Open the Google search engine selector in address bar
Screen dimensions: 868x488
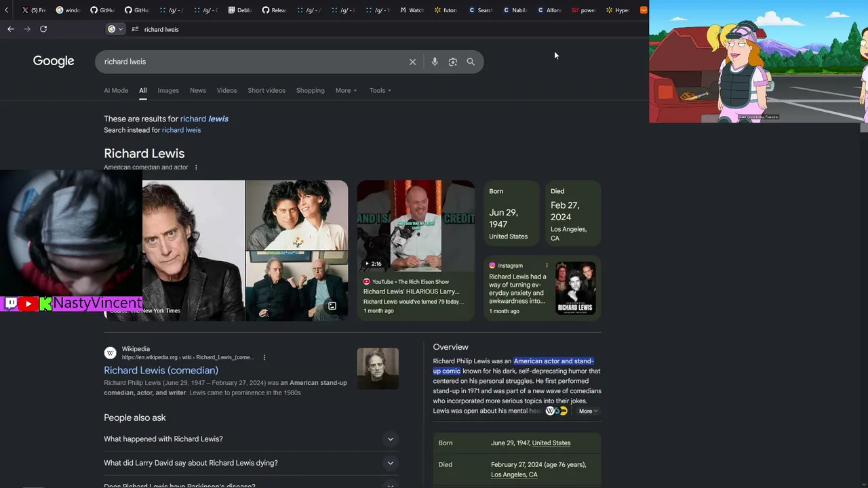click(115, 29)
